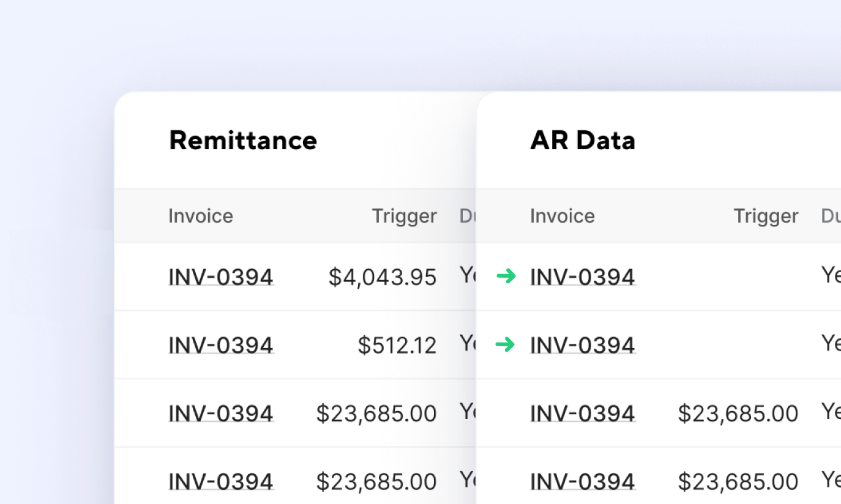
Task: Select the $4,043.95 amount in Remittance
Action: coord(383,277)
